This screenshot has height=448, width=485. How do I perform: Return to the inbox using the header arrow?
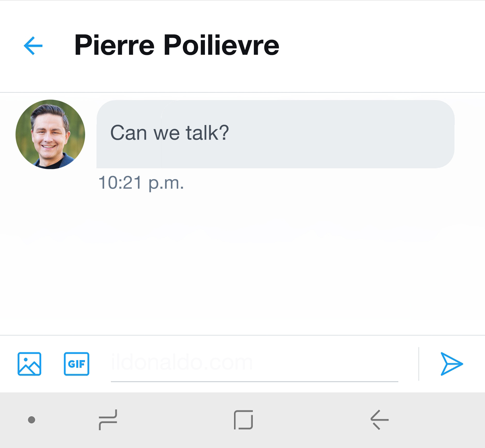point(33,46)
